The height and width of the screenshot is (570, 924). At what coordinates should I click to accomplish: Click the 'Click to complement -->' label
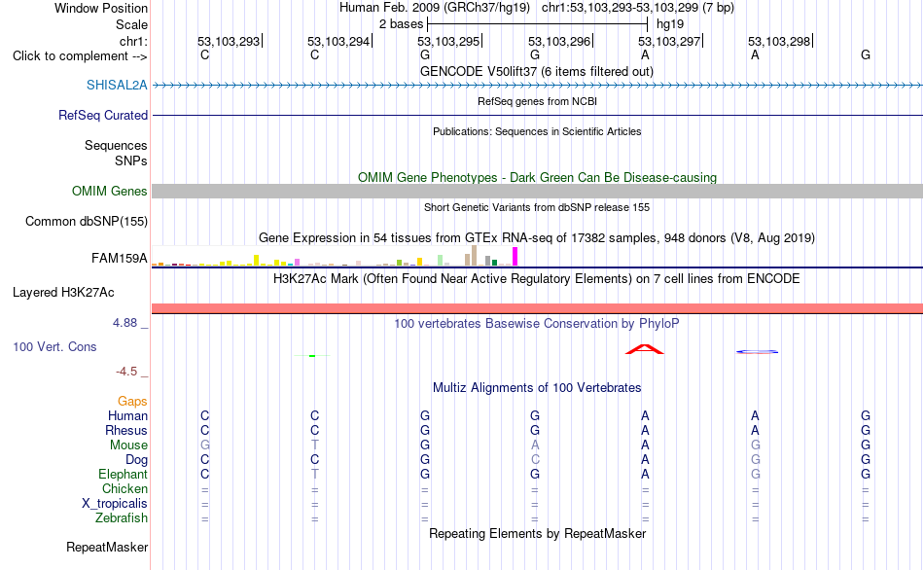coord(80,56)
